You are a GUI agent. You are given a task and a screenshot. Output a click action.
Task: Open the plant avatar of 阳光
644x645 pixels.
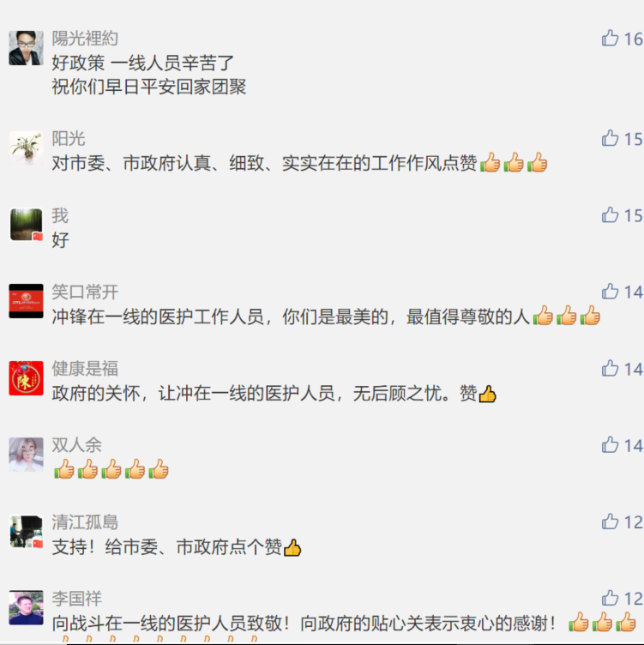[26, 148]
